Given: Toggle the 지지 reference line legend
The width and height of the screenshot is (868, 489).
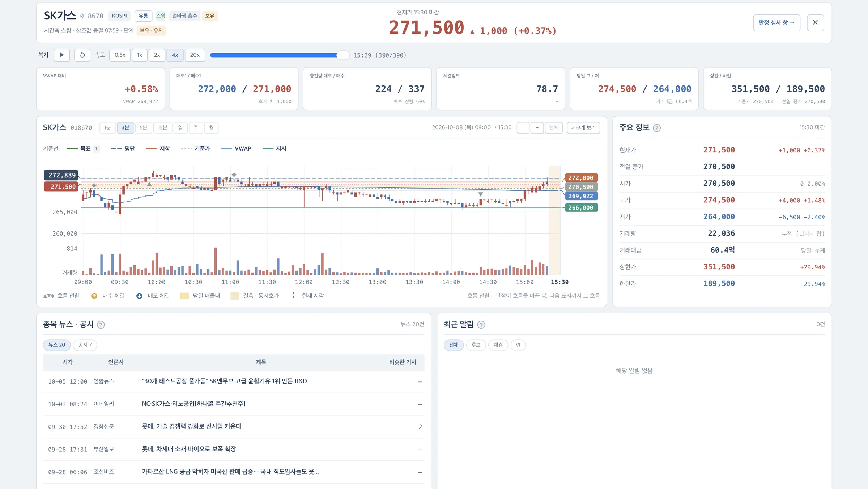Looking at the screenshot, I should point(275,148).
